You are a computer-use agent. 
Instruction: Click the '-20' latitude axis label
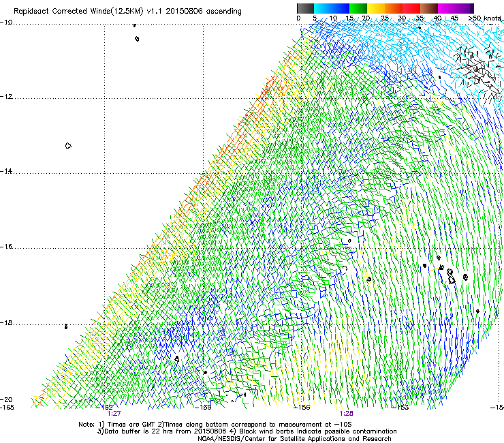(6, 399)
